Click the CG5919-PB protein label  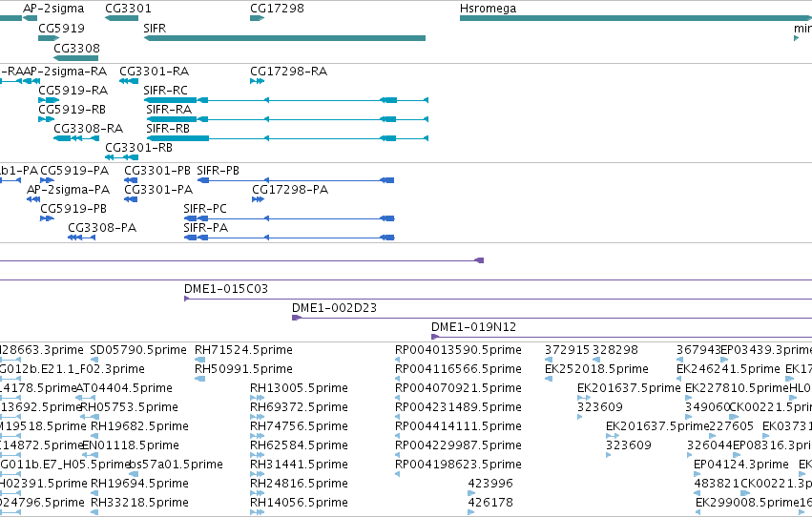click(x=73, y=209)
